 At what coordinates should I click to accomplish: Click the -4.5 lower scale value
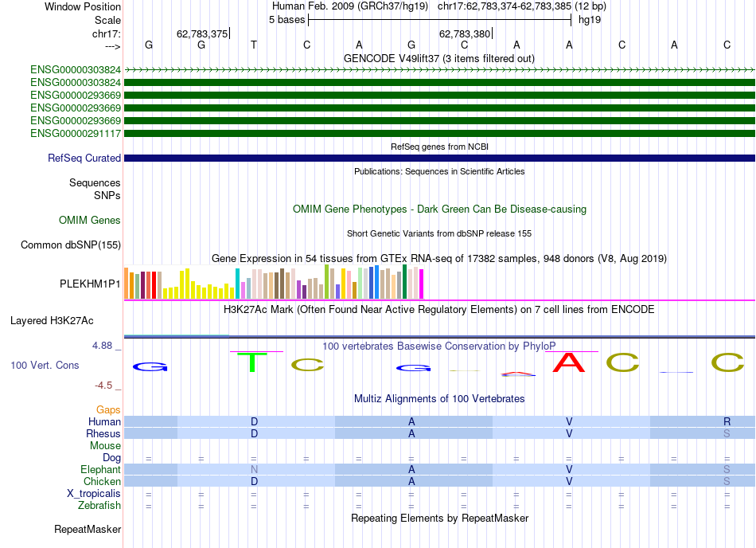click(103, 385)
